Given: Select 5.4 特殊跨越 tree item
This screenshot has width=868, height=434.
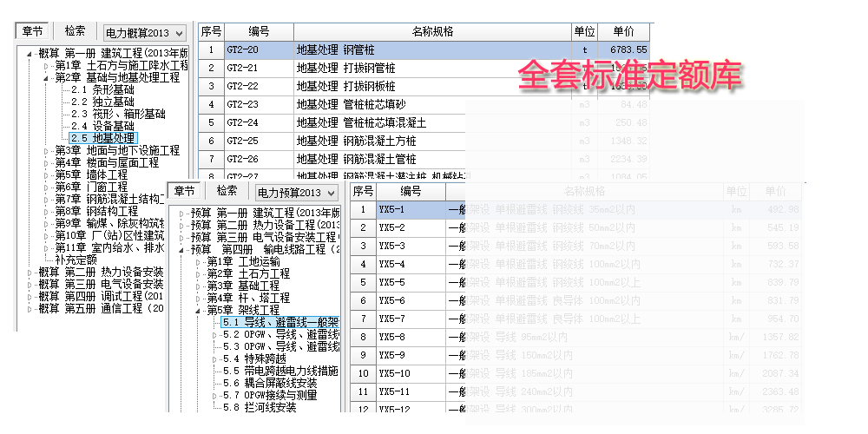Looking at the screenshot, I should coord(254,358).
